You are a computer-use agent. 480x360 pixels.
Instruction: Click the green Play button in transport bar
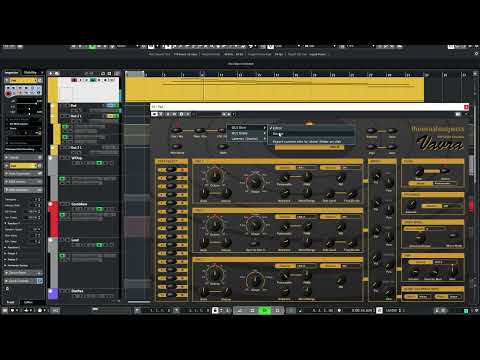pos(265,310)
